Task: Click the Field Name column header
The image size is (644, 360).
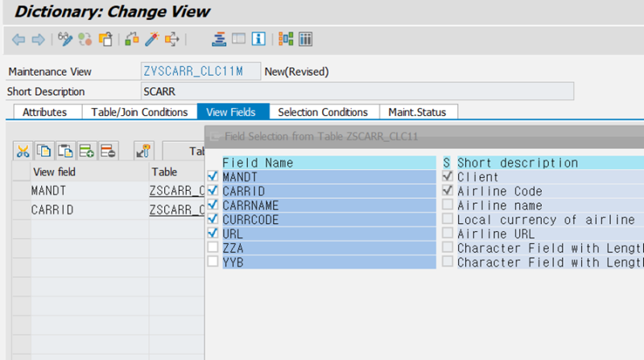Action: (329, 163)
